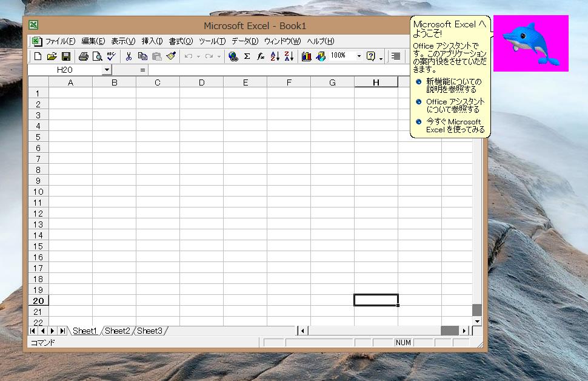Click the AutoSum sigma icon
Screen dimensions: 588x381
247,56
